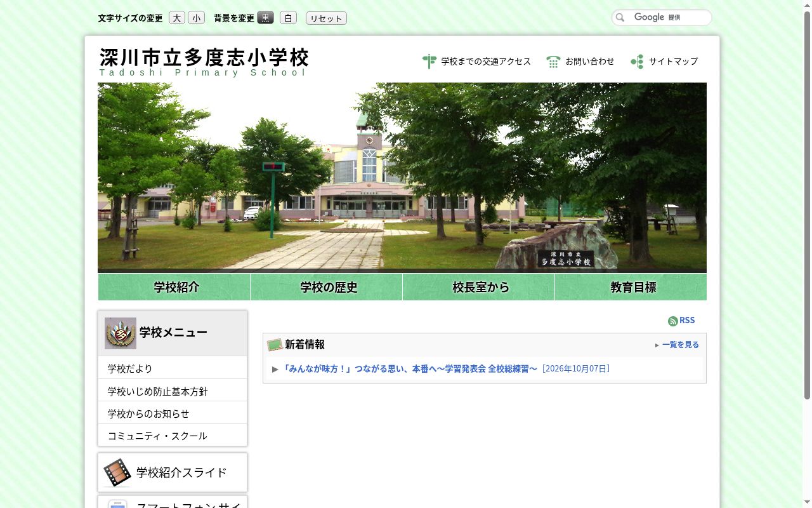Click the school emblem icon in 学校メニュー
Image resolution: width=812 pixels, height=508 pixels.
[x=121, y=333]
